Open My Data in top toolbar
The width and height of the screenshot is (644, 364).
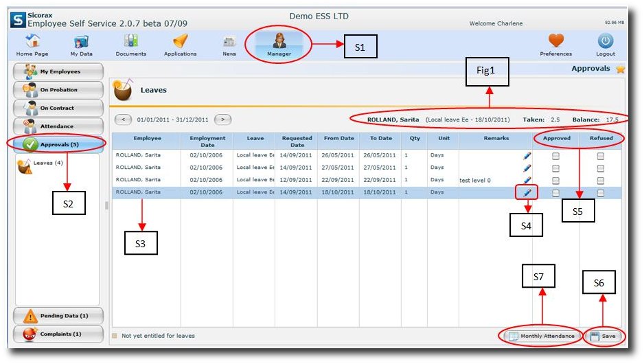81,41
